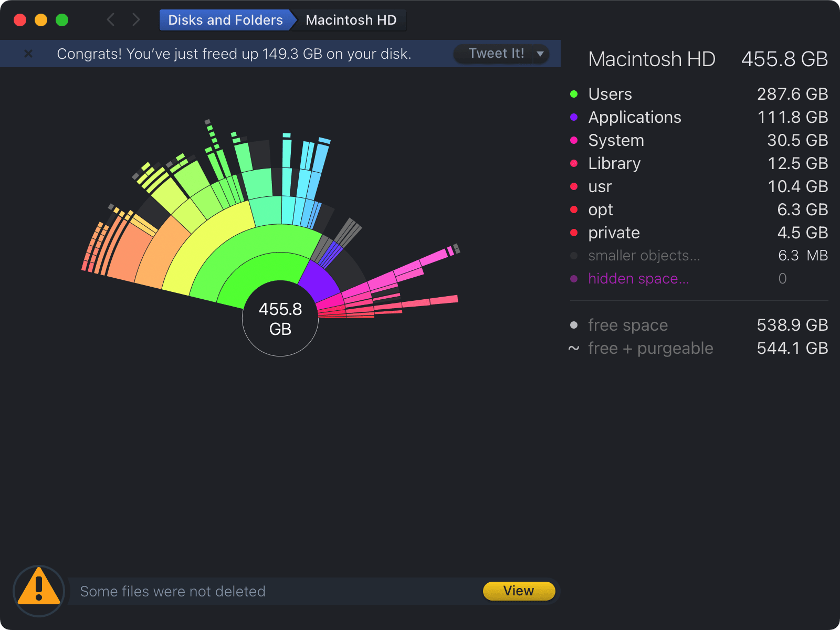This screenshot has height=630, width=840.
Task: Go to Disks and Folders breadcrumb
Action: pos(225,20)
